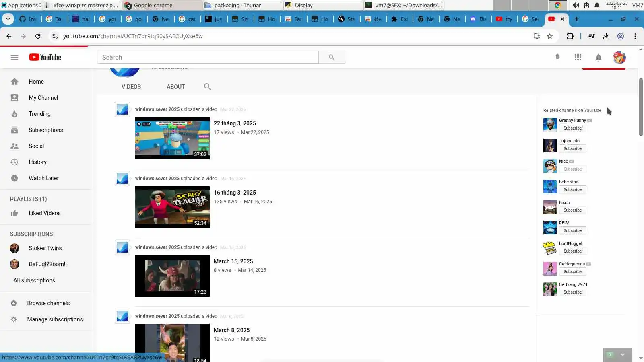644x362 pixels.
Task: Open the Scary Teacher video thumbnail
Action: pyautogui.click(x=172, y=207)
